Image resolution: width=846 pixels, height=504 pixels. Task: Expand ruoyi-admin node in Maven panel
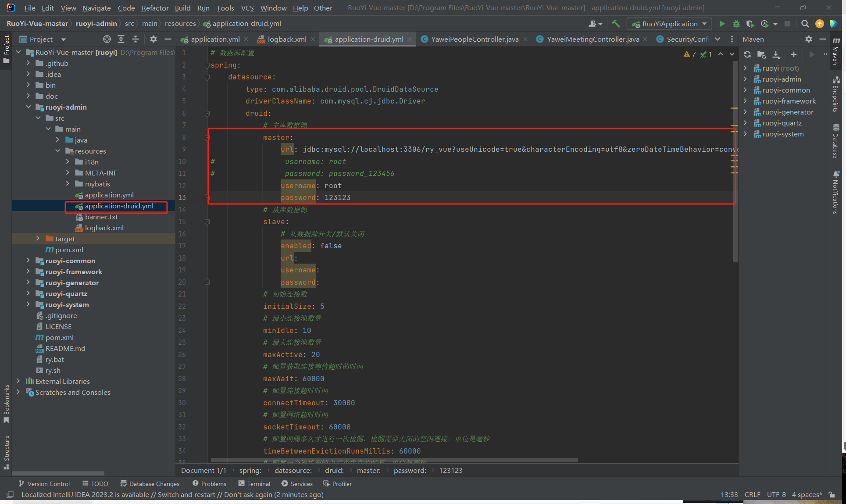point(745,79)
